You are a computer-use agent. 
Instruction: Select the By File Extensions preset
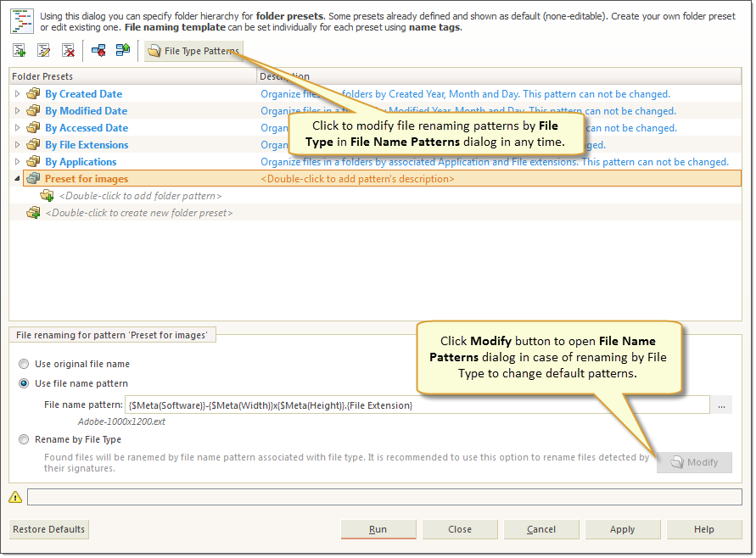point(87,144)
